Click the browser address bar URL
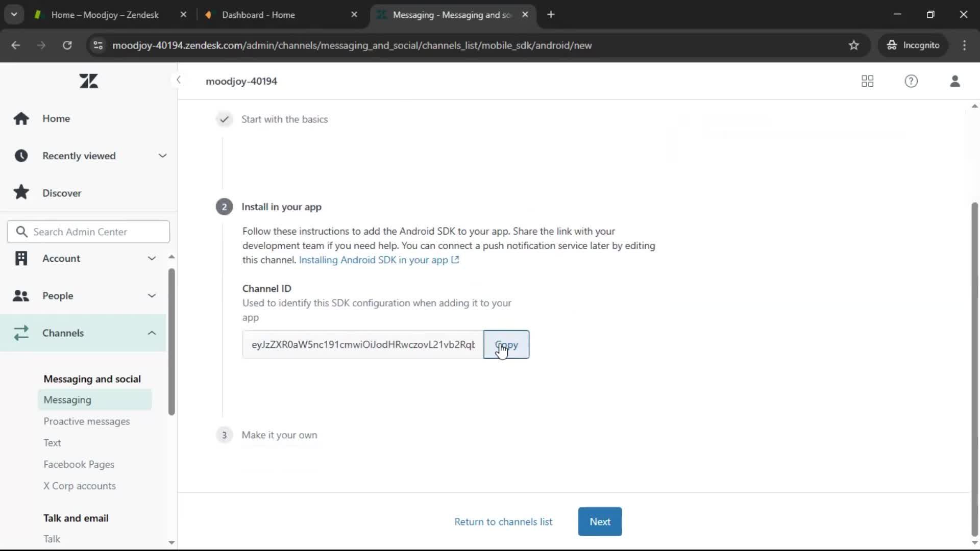This screenshot has width=980, height=551. coord(352,45)
